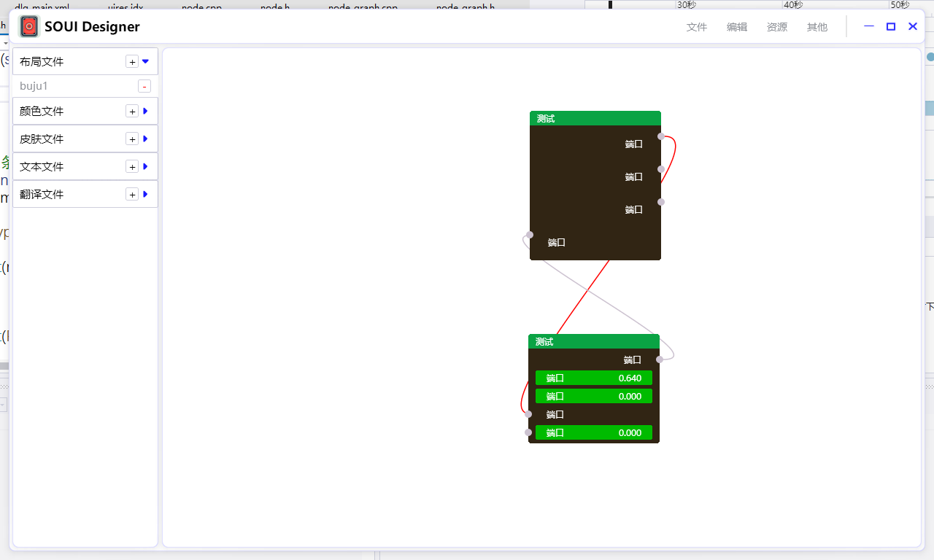Open the 资源 menu

coord(777,27)
